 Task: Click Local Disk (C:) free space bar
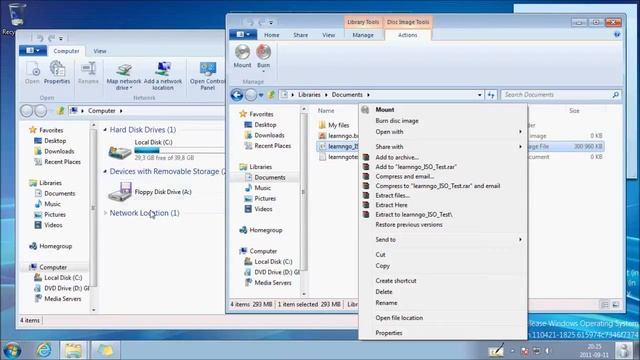(180, 150)
